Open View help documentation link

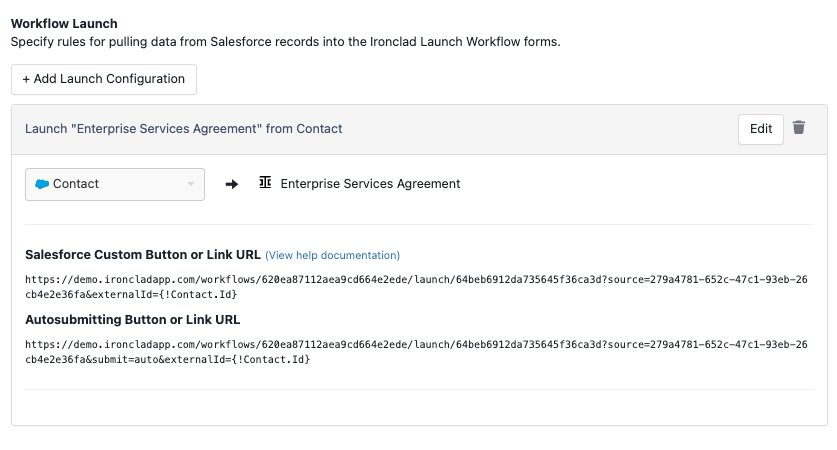pos(333,256)
